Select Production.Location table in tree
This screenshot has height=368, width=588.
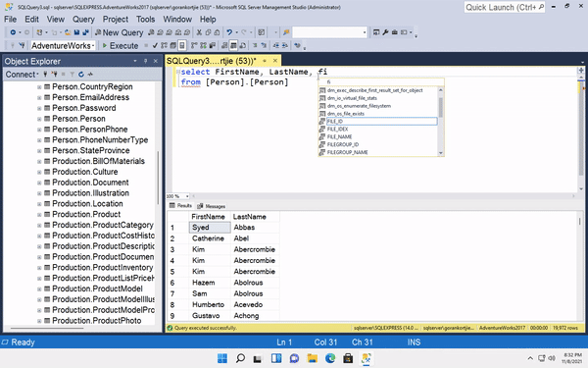(87, 203)
